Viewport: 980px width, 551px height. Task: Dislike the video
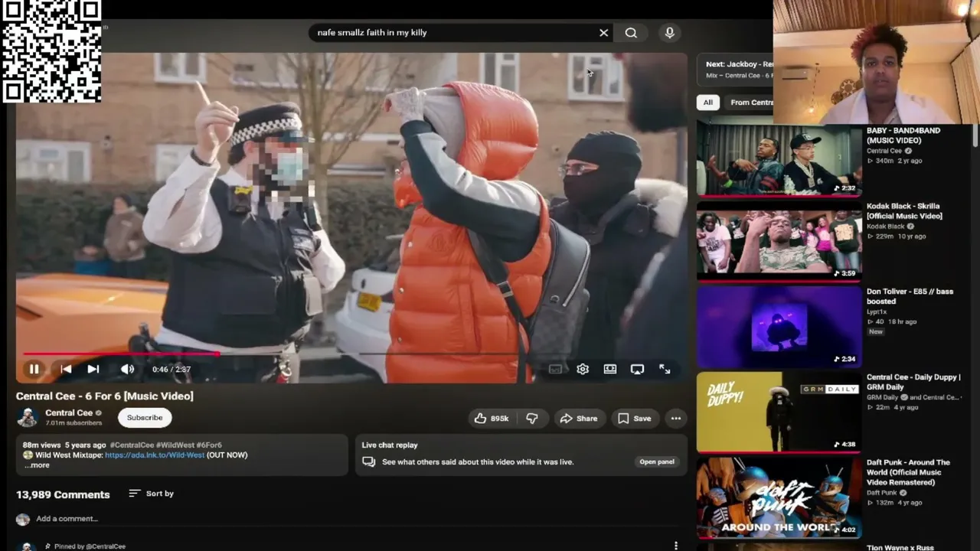click(x=531, y=419)
